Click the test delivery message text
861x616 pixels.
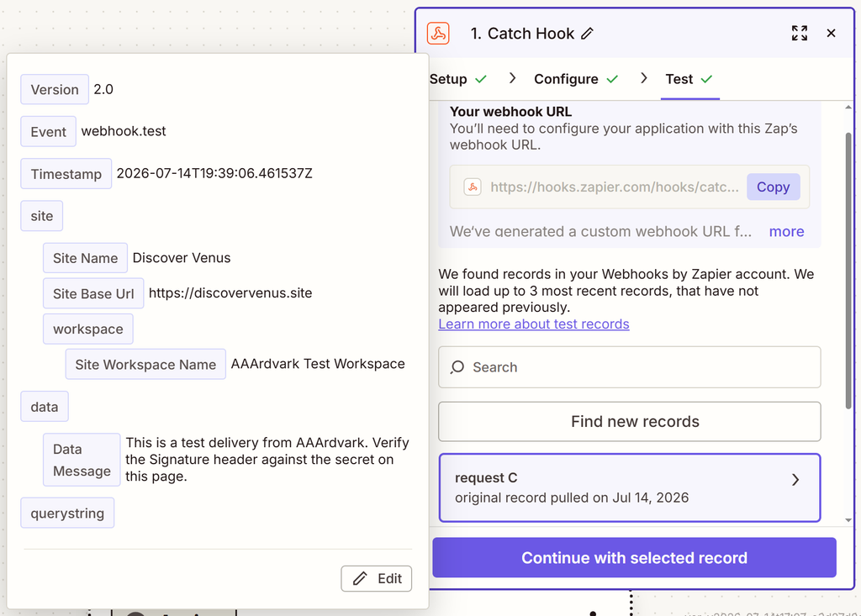point(267,460)
